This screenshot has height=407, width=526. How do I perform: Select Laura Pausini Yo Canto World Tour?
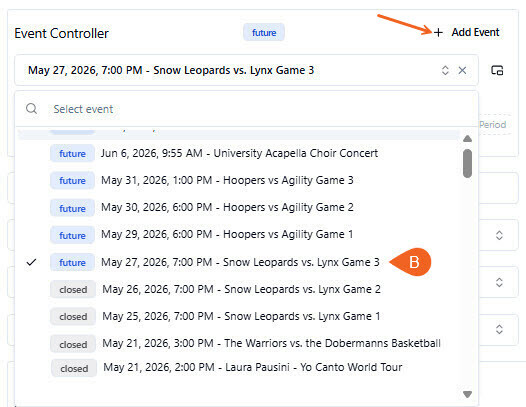pos(239,368)
